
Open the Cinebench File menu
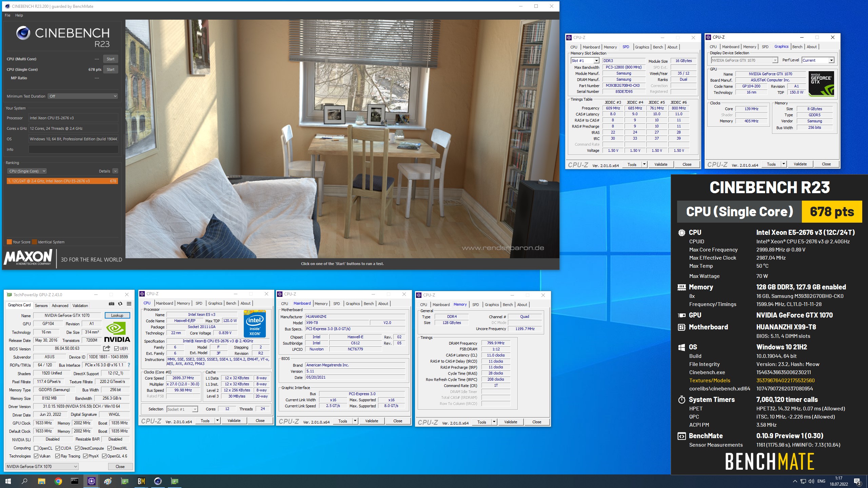[x=7, y=15]
